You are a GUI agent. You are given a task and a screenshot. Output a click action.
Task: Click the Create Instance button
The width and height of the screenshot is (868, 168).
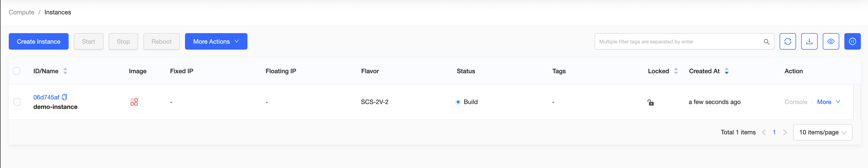coord(39,41)
